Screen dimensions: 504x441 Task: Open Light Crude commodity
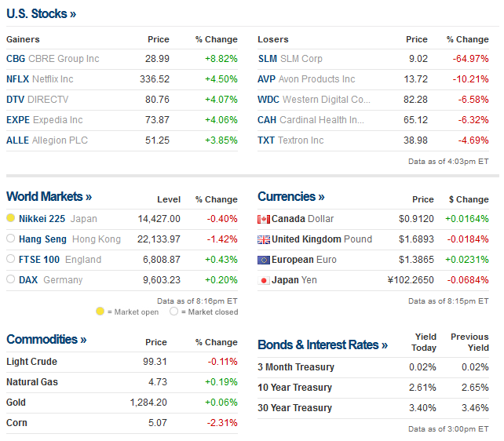(31, 362)
